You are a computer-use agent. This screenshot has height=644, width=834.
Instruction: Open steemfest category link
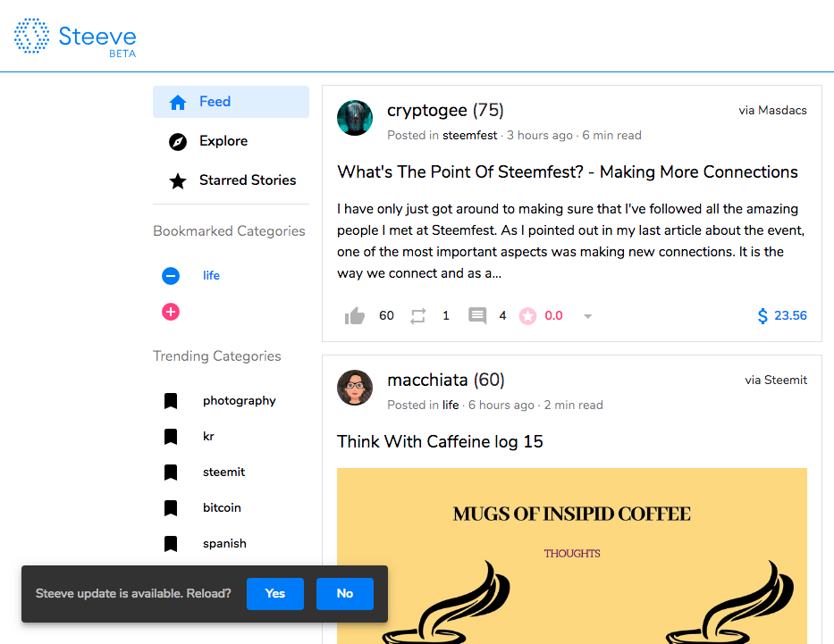click(x=469, y=136)
